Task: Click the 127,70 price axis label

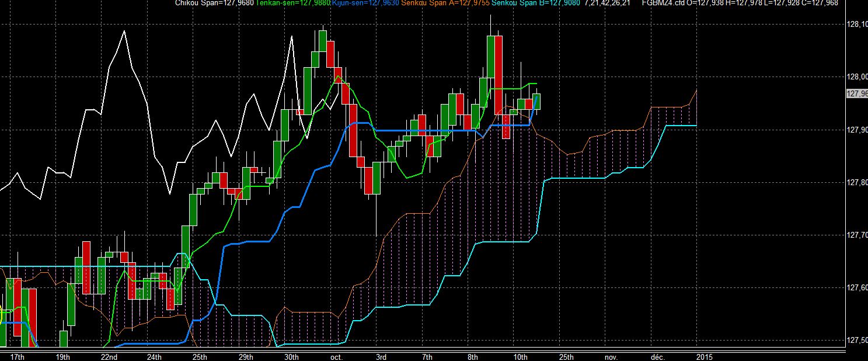Action: coord(856,235)
